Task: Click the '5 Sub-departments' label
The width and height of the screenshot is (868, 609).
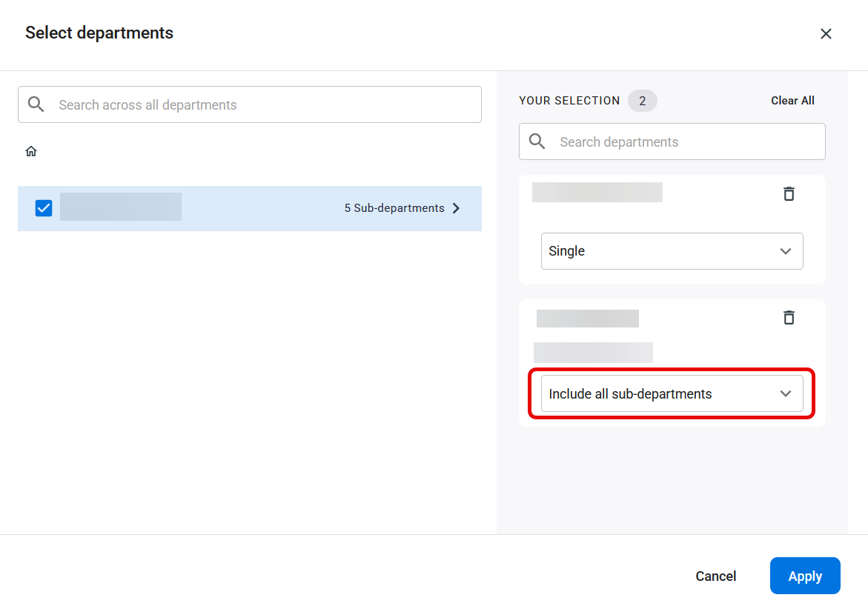Action: pos(394,208)
